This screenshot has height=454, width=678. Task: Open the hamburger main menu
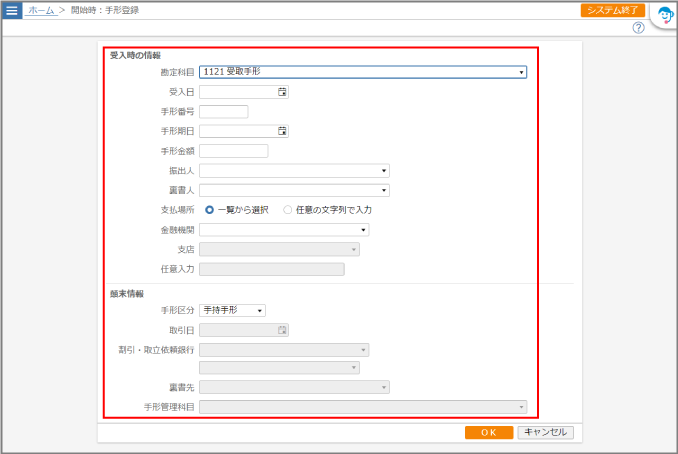(x=12, y=10)
